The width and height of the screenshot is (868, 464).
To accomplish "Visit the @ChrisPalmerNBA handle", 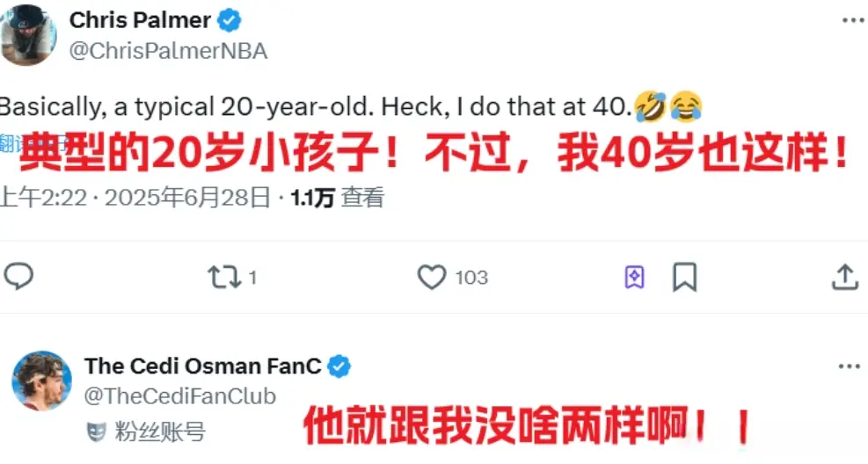I will (167, 50).
